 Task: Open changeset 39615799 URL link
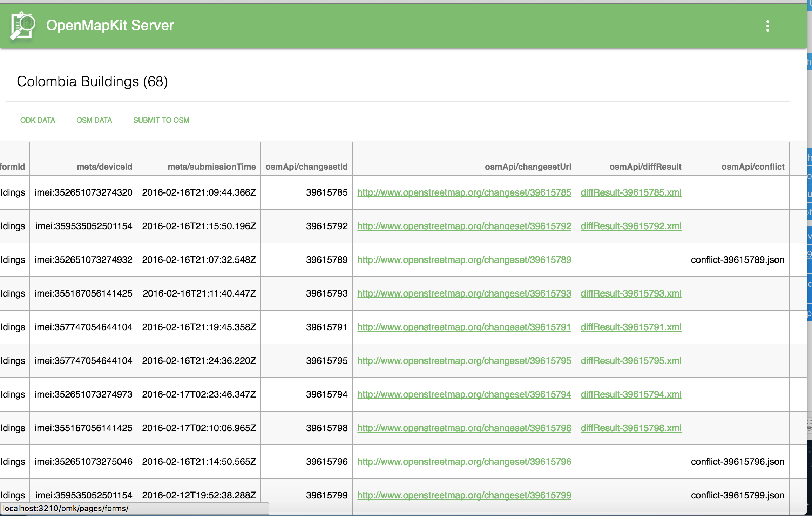464,495
